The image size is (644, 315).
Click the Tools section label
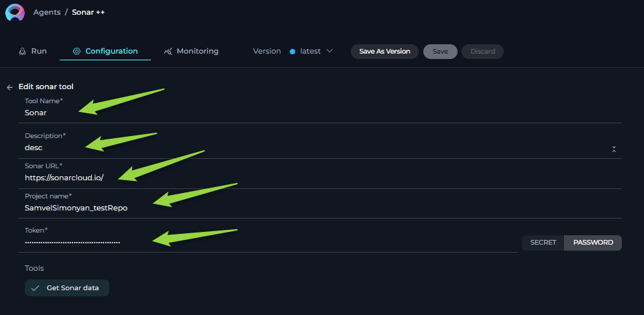pos(34,268)
